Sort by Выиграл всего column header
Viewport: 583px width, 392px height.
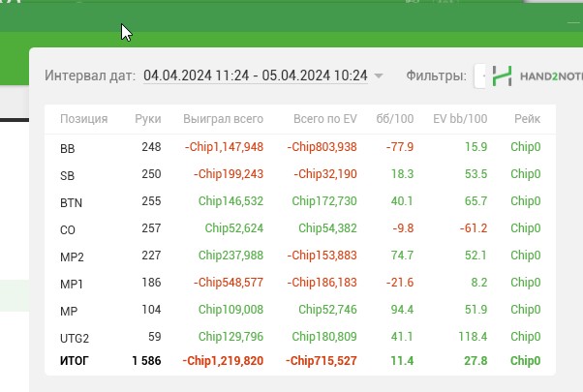(x=223, y=119)
